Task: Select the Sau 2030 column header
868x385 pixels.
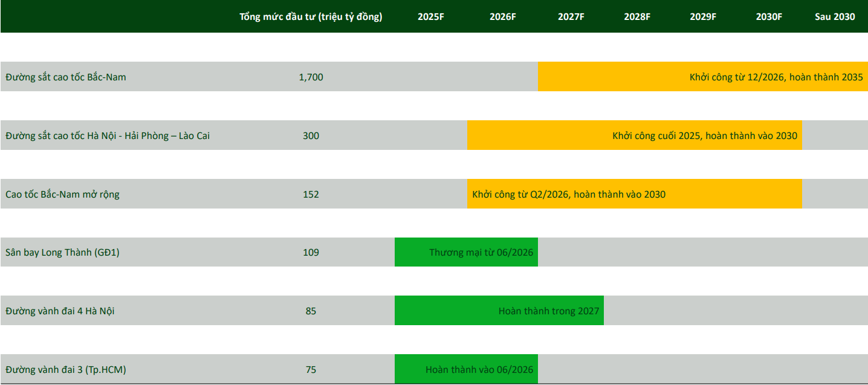Action: 835,17
